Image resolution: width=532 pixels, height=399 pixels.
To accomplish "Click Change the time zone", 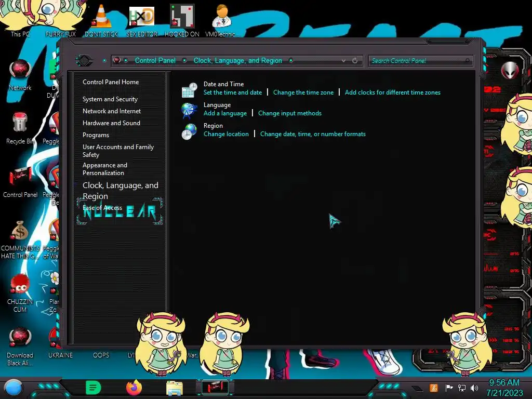I will click(303, 92).
